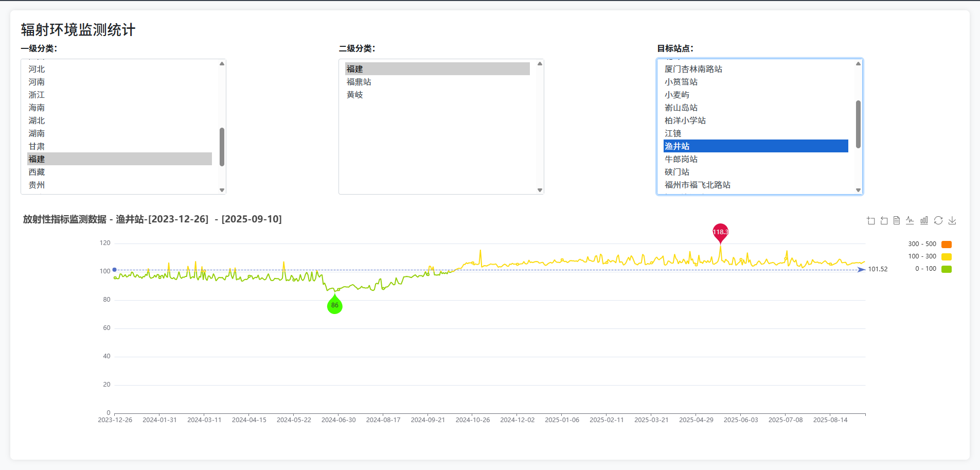Click the 300 - 500 legend label text

922,244
